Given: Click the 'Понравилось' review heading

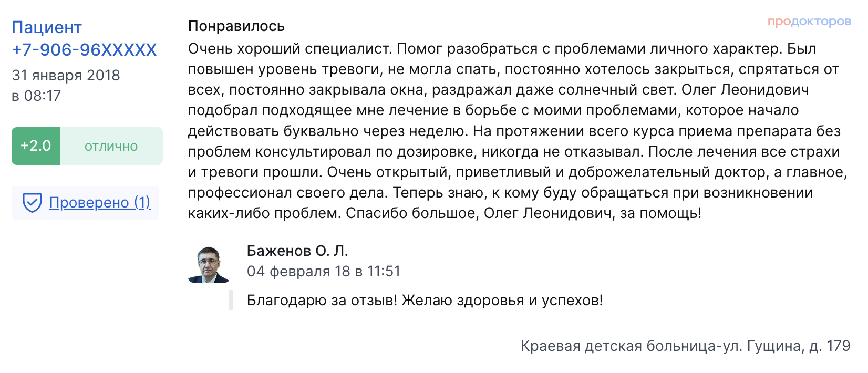Looking at the screenshot, I should click(x=236, y=26).
